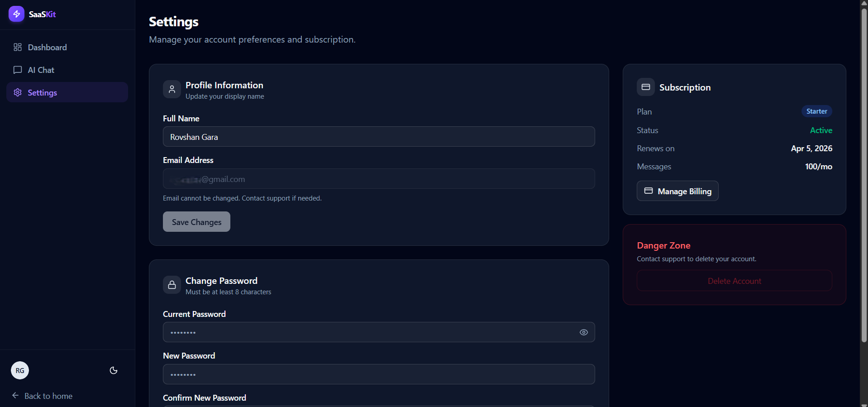
Task: Open Manage Billing
Action: (x=677, y=191)
